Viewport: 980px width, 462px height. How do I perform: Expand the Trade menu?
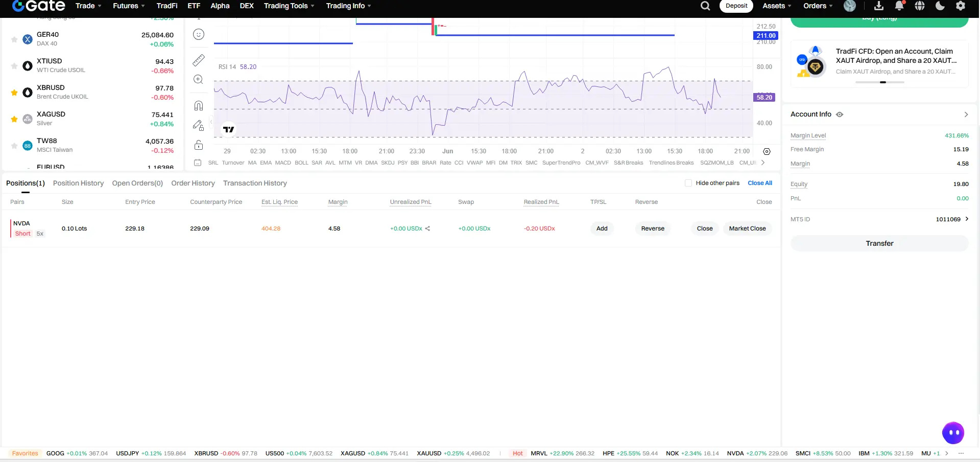tap(88, 6)
